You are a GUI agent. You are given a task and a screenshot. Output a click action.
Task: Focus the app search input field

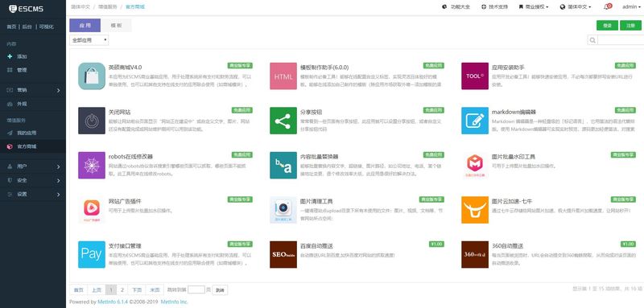pos(621,40)
